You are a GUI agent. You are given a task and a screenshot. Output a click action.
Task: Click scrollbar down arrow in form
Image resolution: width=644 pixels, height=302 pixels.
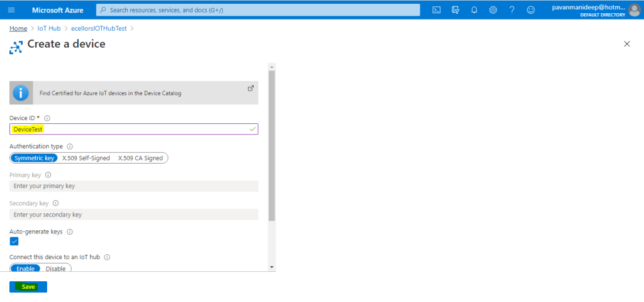(x=271, y=267)
